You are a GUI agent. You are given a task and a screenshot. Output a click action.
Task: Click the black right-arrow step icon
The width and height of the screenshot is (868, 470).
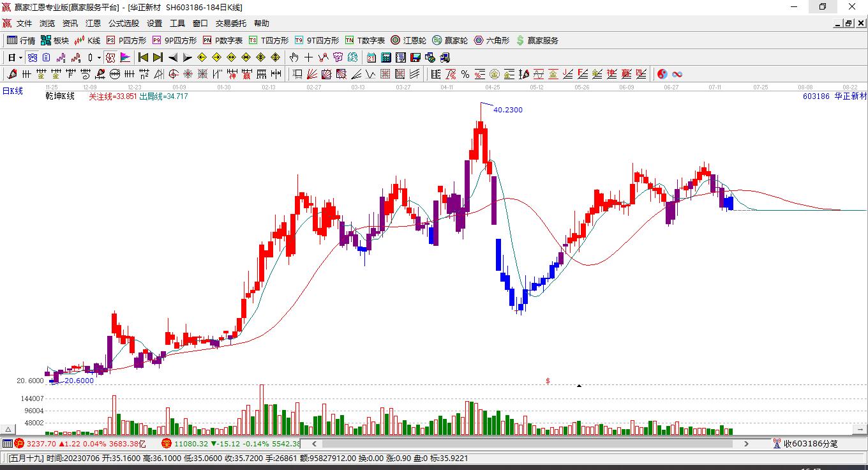click(187, 57)
